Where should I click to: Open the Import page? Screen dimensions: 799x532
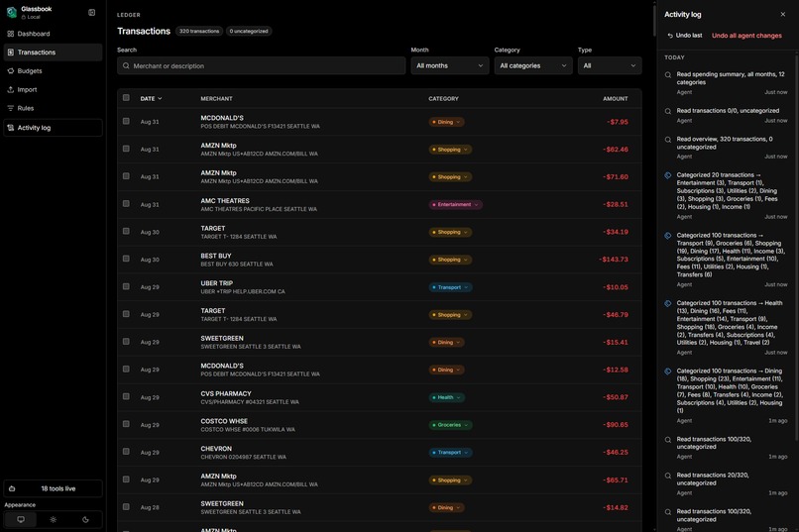(53, 89)
